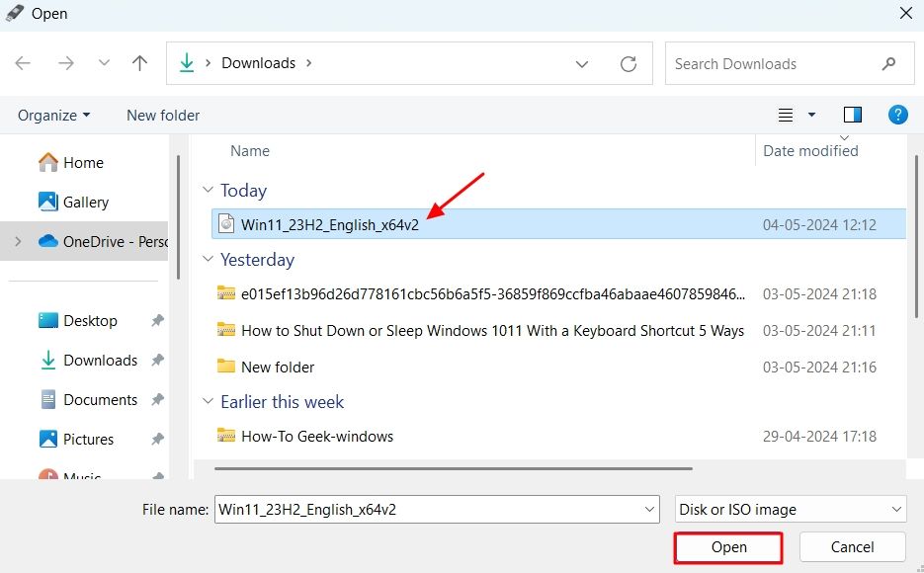The image size is (924, 573).
Task: Click Downloads breadcrumb in address bar
Action: (258, 63)
